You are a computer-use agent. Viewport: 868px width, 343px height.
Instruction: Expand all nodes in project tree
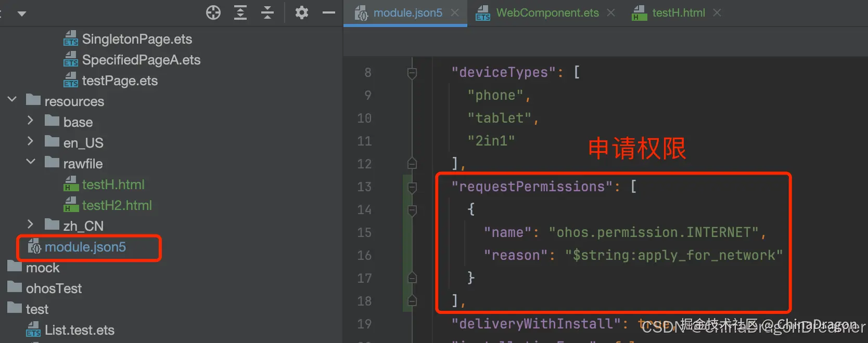point(240,12)
